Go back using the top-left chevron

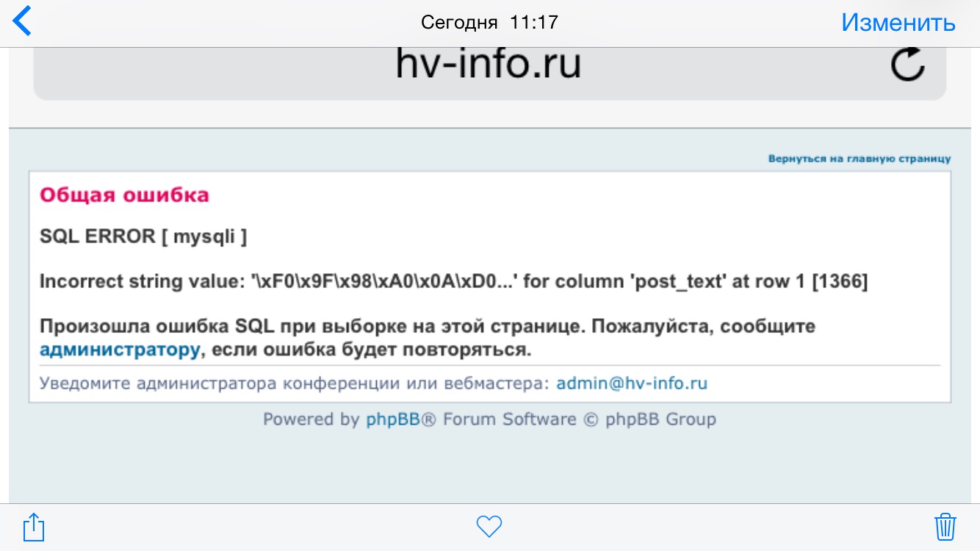pyautogui.click(x=23, y=21)
